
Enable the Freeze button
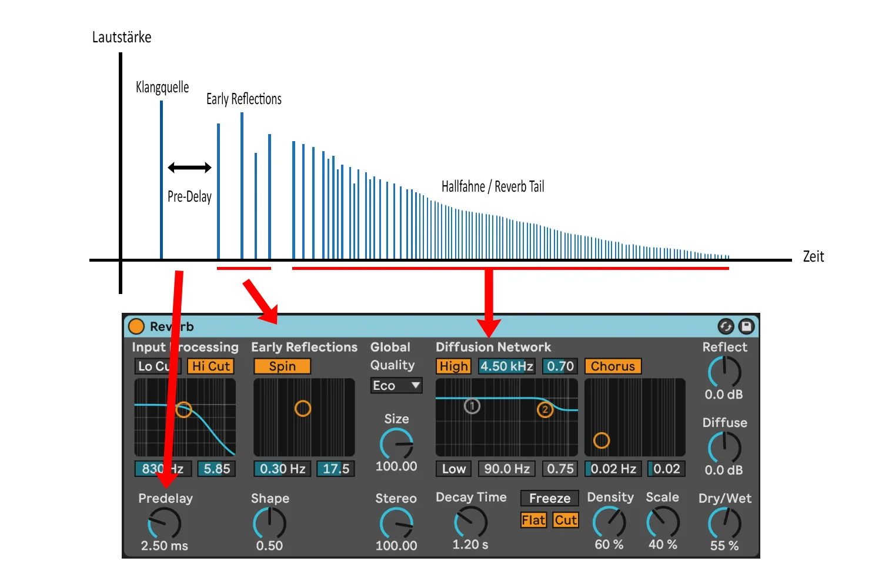point(549,499)
